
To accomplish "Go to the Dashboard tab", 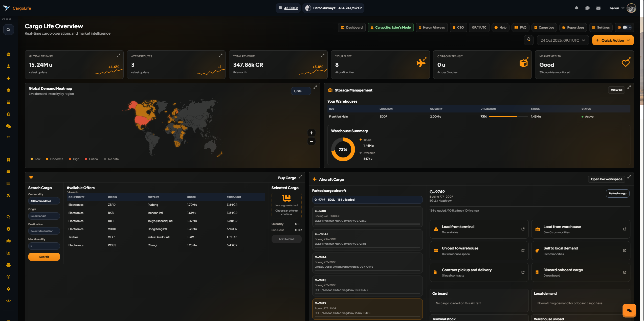I will tap(352, 28).
